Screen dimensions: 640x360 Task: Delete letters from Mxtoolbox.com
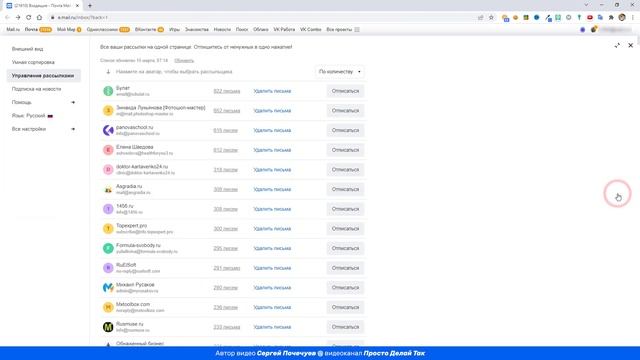pos(272,307)
